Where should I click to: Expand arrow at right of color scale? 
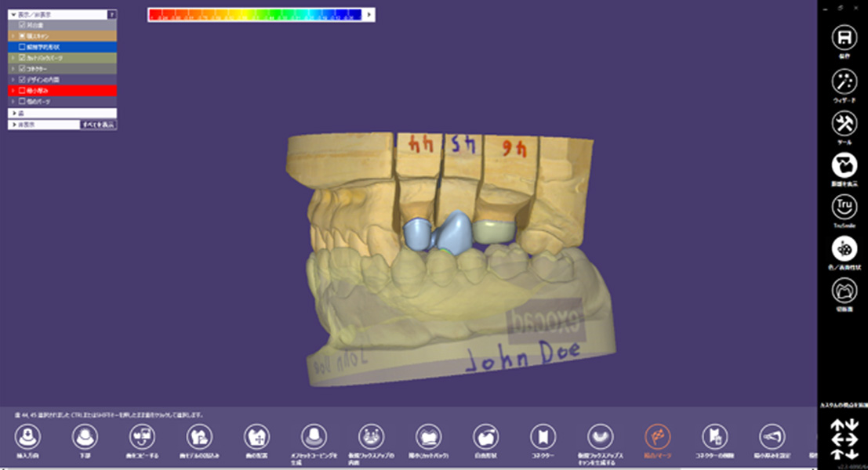tap(371, 14)
